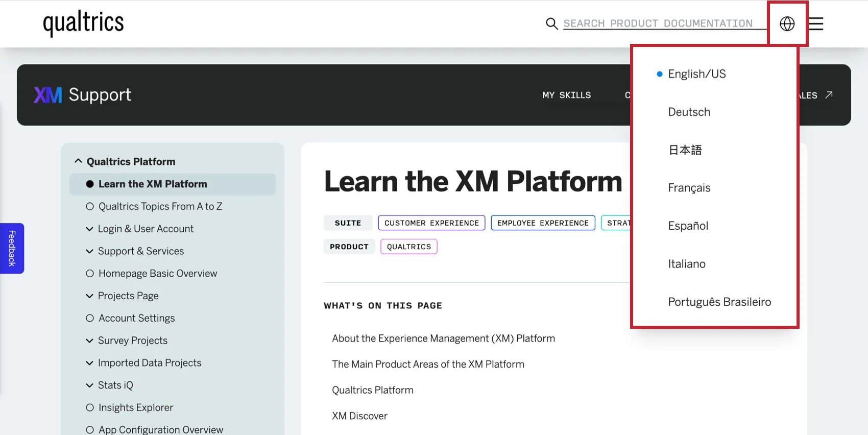868x435 pixels.
Task: Choose Français from language list
Action: pos(689,188)
